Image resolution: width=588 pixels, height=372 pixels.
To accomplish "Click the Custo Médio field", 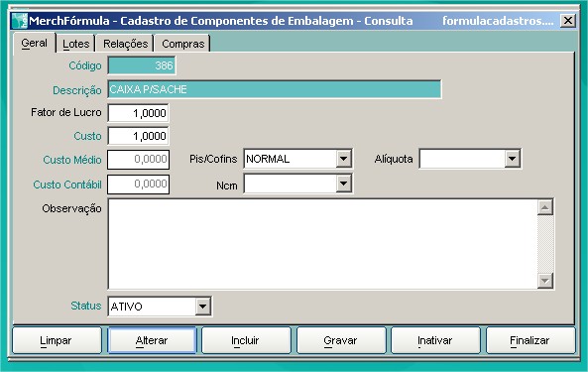I will [x=139, y=160].
